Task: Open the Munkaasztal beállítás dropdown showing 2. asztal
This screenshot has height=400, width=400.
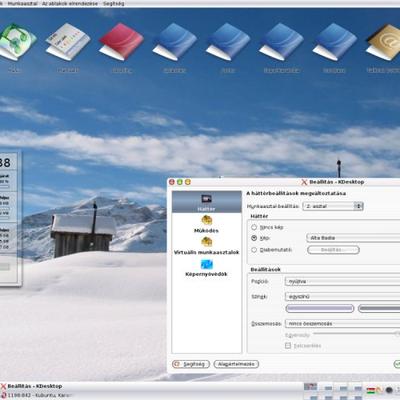Action: pos(333,206)
